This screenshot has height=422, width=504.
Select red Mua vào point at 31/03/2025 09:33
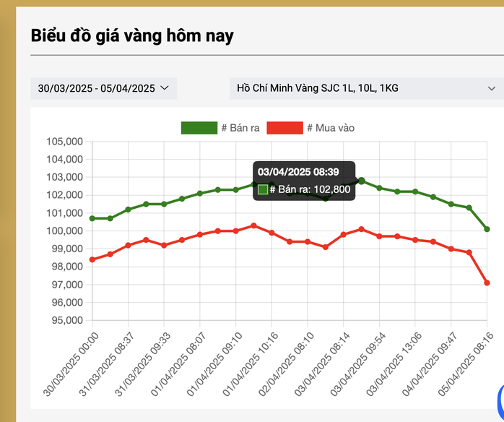tap(164, 245)
